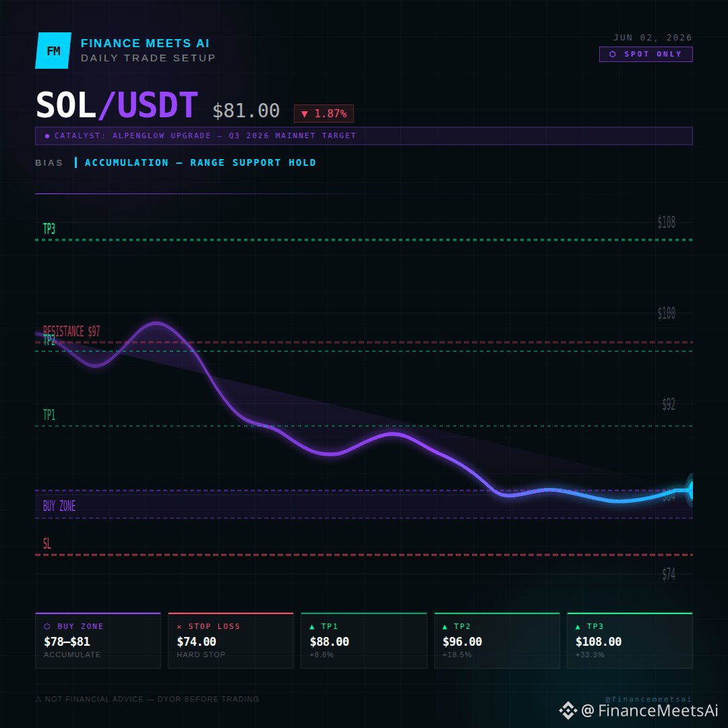Click the ACCUMULATION — RANGE SUPPORT HOLD text
728x728 pixels.
[x=200, y=162]
